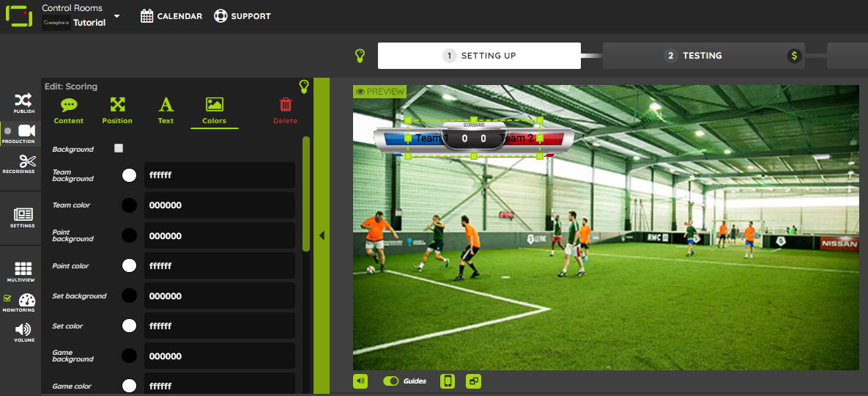Viewport: 868px width, 396px height.
Task: Open the preview pop-out window button
Action: point(473,381)
